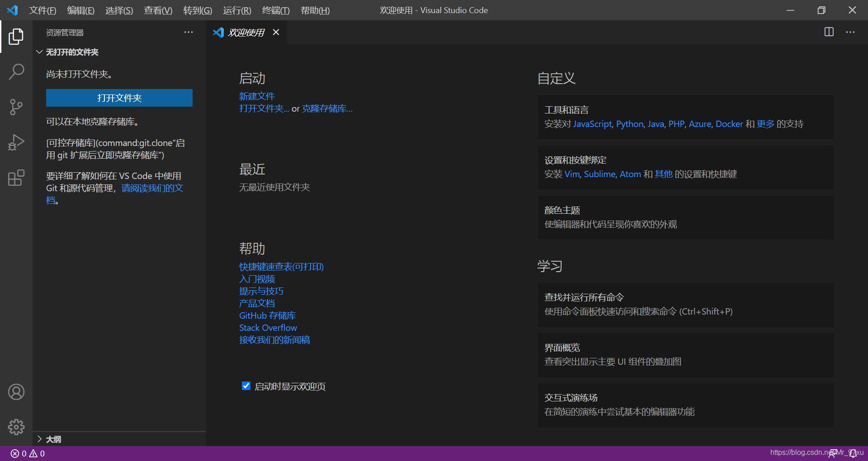Click the 打开文件夹 button

point(119,98)
